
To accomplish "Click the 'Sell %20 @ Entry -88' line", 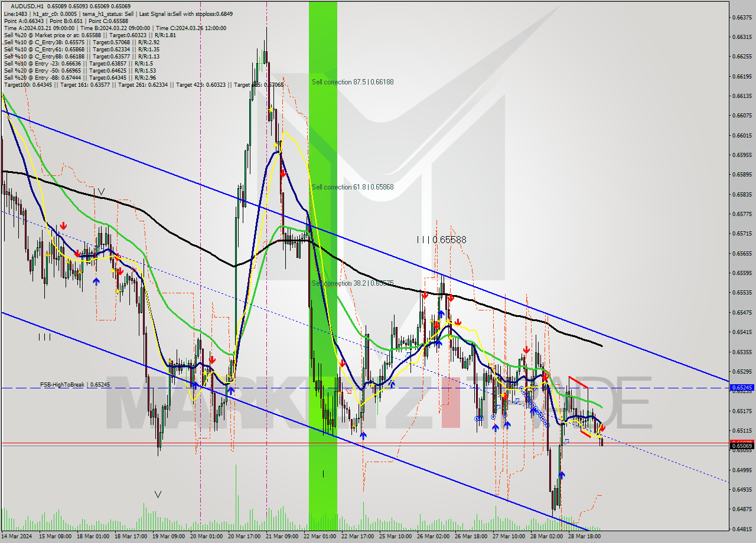I will click(80, 77).
